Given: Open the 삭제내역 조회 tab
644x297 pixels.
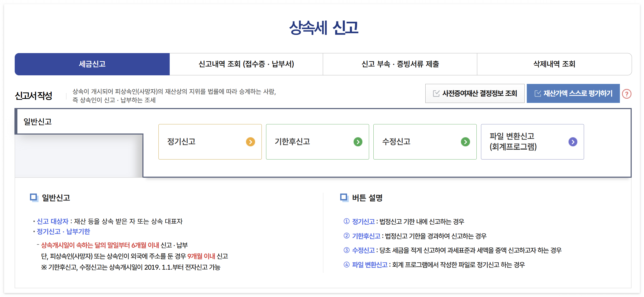Looking at the screenshot, I should point(554,64).
